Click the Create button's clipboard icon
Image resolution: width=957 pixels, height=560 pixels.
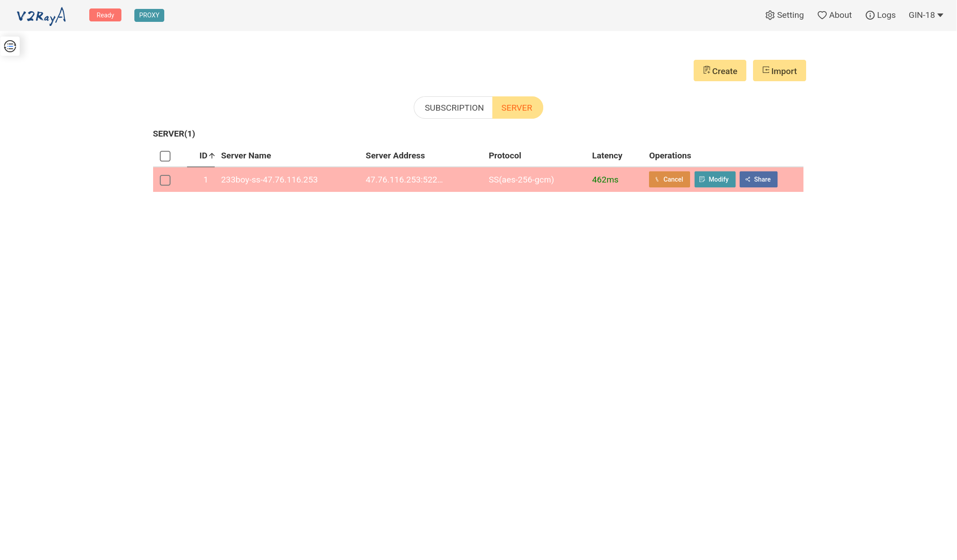click(x=707, y=70)
